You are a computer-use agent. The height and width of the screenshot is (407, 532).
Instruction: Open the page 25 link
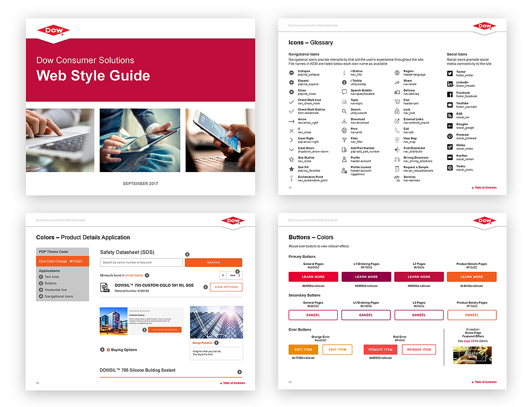coord(470,341)
